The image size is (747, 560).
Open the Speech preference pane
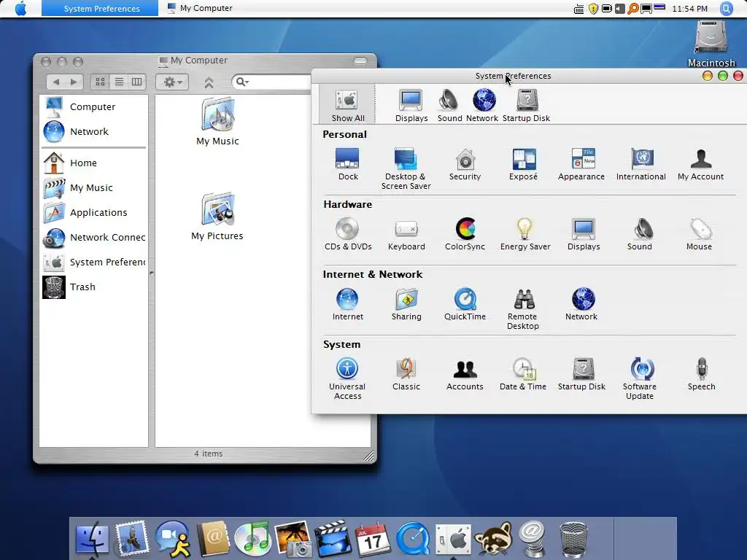pos(701,374)
